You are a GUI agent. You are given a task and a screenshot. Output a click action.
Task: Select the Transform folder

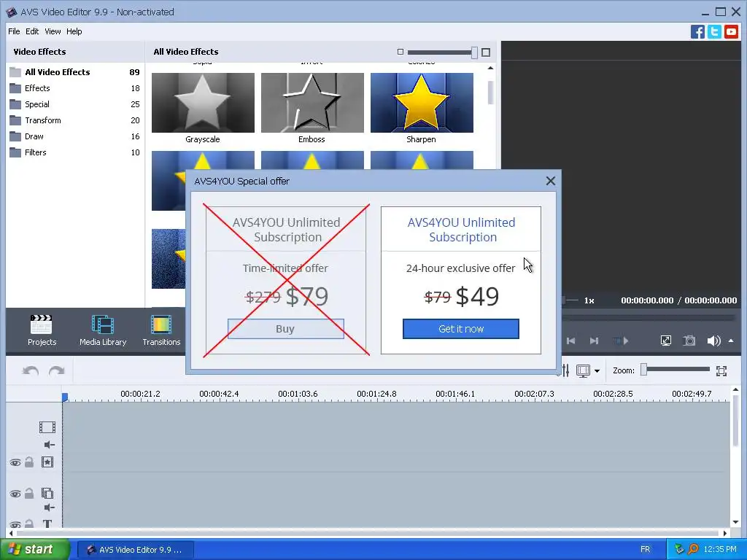[75, 120]
